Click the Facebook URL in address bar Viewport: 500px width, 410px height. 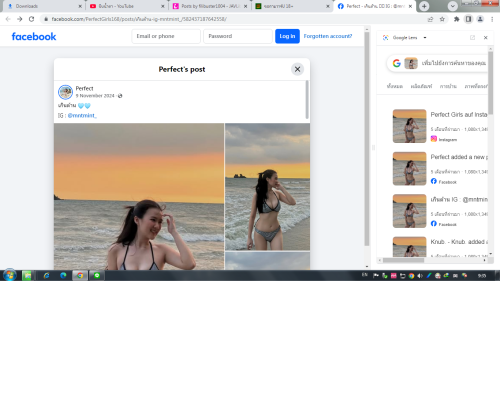(x=139, y=19)
